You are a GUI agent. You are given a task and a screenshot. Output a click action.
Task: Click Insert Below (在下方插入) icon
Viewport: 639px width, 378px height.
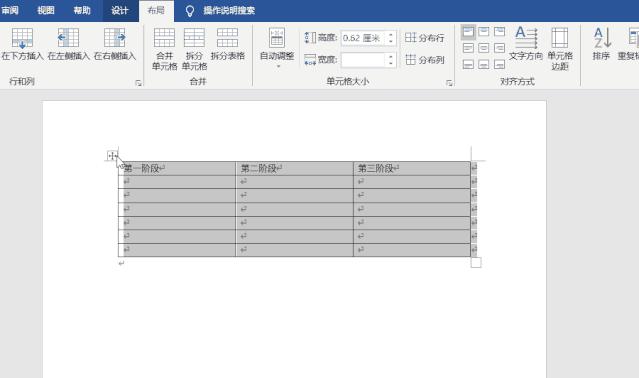click(x=22, y=44)
